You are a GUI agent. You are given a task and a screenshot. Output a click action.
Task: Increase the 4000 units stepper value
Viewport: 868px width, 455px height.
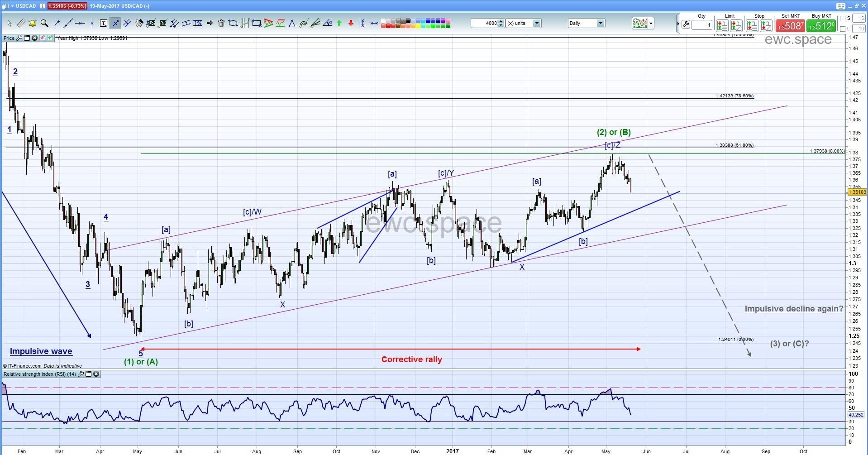tap(501, 21)
